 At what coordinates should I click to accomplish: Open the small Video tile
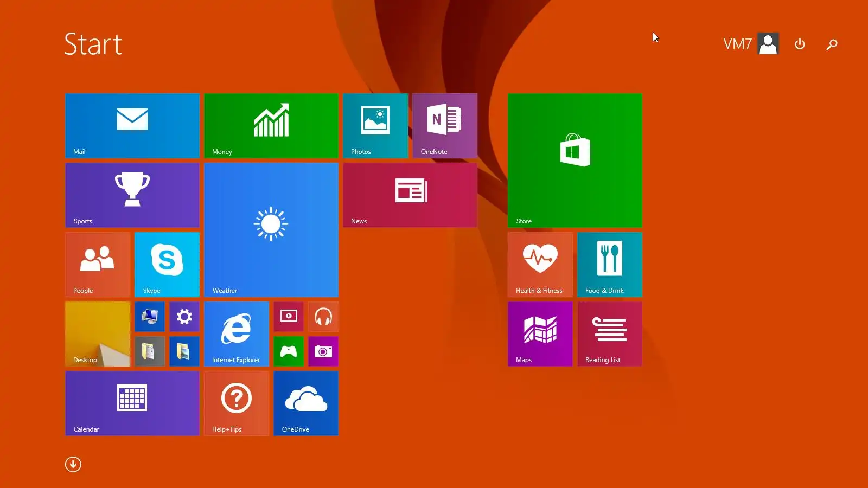pos(289,317)
